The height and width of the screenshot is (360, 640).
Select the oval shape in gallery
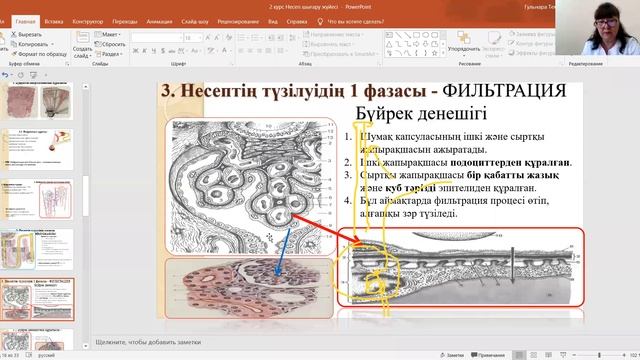[426, 35]
